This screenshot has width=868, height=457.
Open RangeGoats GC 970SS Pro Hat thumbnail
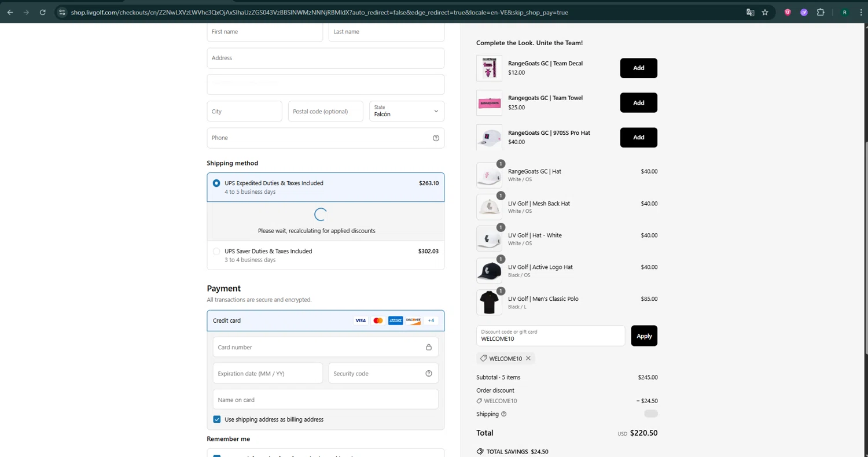click(489, 138)
